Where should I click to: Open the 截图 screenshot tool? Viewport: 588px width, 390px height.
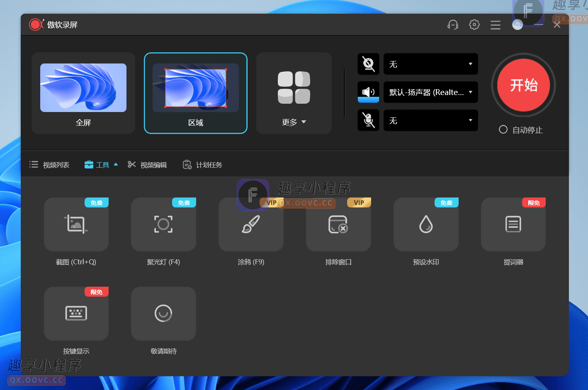(x=76, y=224)
